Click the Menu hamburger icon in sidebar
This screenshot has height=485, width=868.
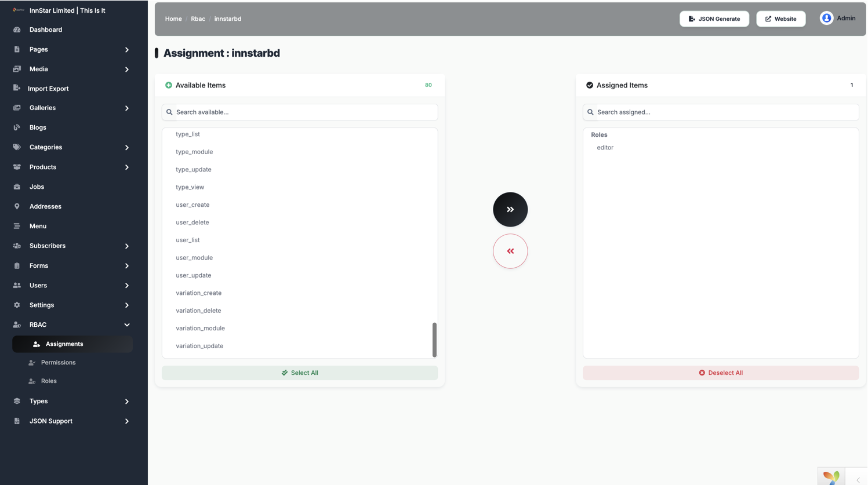pyautogui.click(x=17, y=226)
